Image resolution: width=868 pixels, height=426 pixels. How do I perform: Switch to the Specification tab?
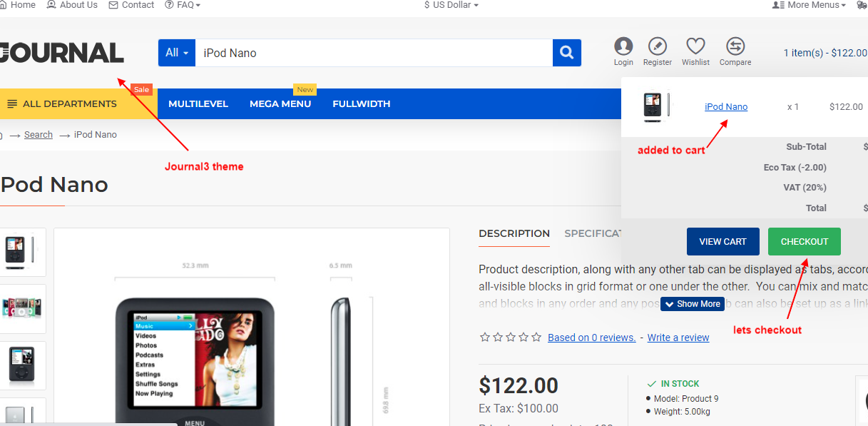[x=593, y=233]
